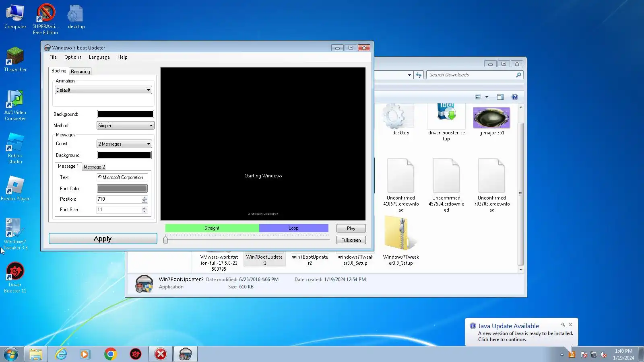Select the Booting tab
This screenshot has height=362, width=644.
coord(59,71)
